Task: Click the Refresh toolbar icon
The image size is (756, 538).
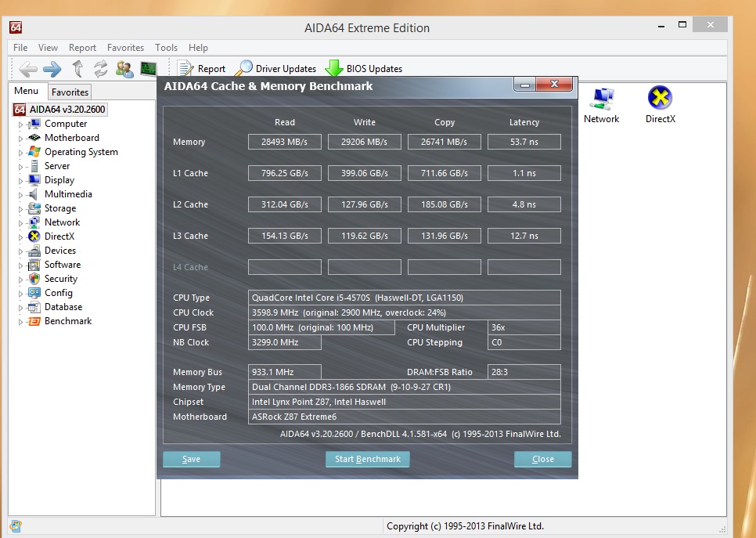Action: click(101, 68)
